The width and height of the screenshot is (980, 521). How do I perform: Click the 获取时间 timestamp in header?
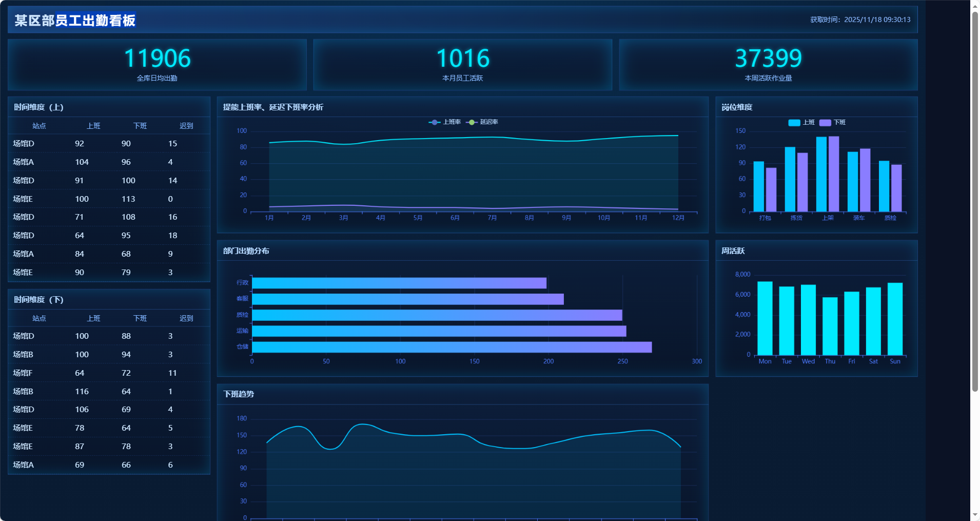pos(860,20)
